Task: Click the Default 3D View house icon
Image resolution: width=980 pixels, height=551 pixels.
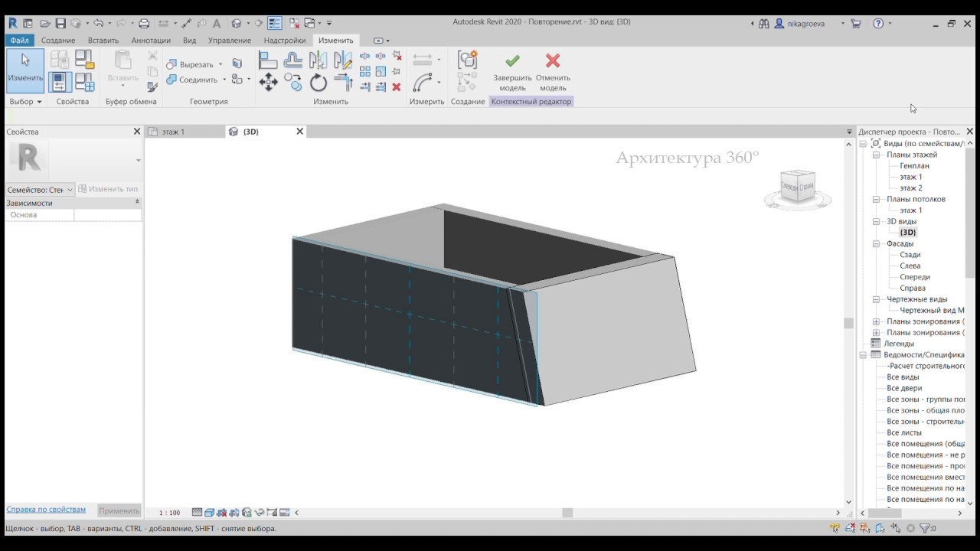Action: click(x=237, y=24)
